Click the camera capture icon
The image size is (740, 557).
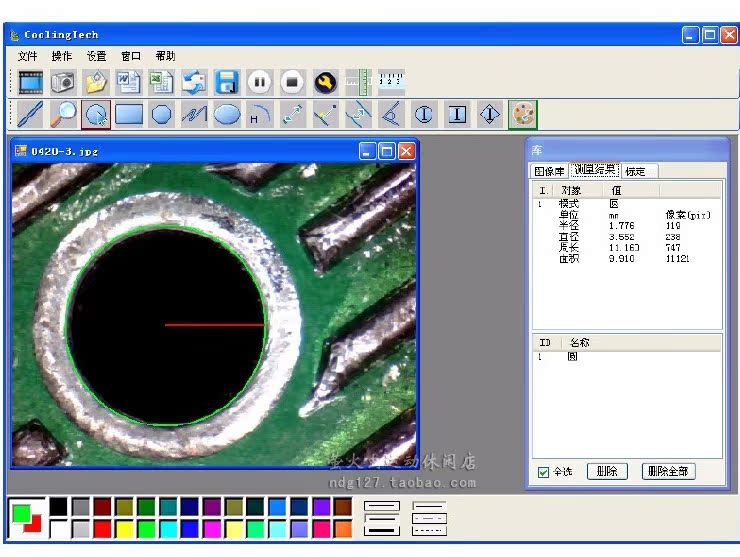pyautogui.click(x=64, y=82)
